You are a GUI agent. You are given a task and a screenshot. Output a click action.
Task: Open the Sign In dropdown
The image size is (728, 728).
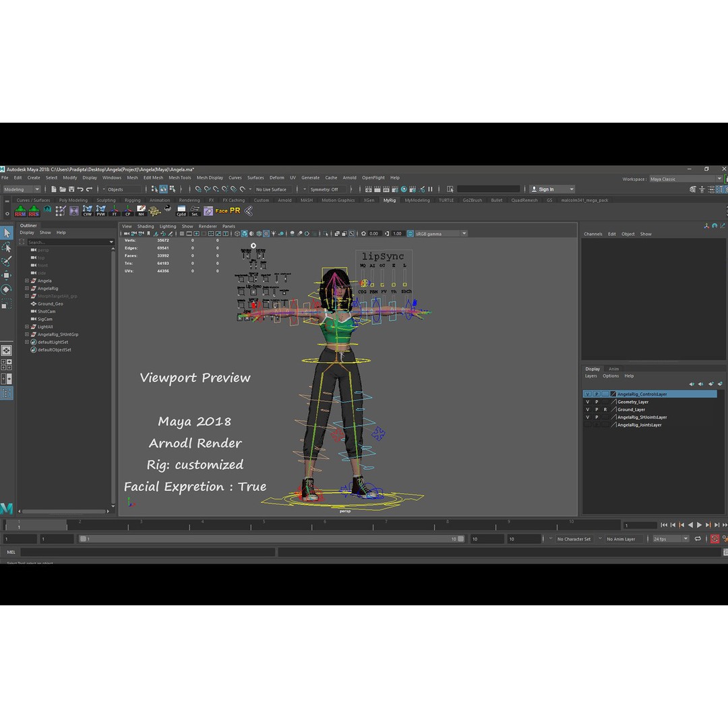(552, 189)
